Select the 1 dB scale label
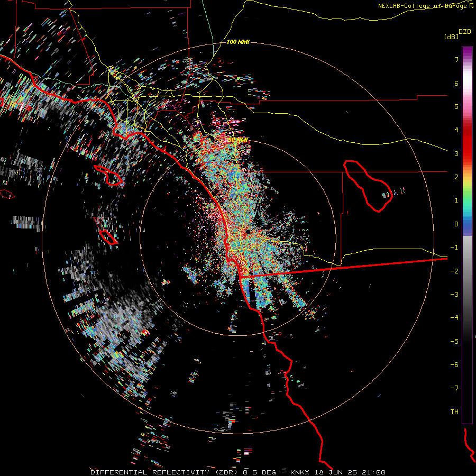 pyautogui.click(x=456, y=200)
